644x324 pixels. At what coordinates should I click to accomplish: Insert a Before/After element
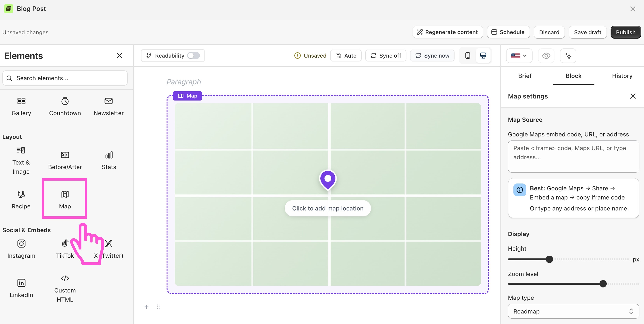[65, 161]
